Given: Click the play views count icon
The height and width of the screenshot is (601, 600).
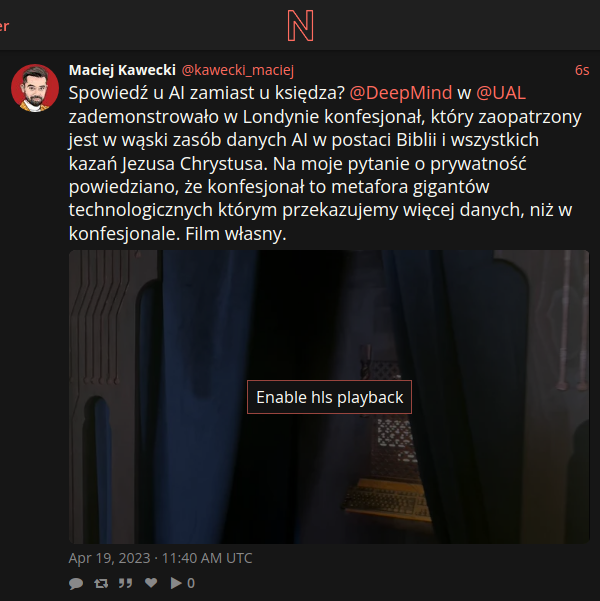Looking at the screenshot, I should click(176, 583).
